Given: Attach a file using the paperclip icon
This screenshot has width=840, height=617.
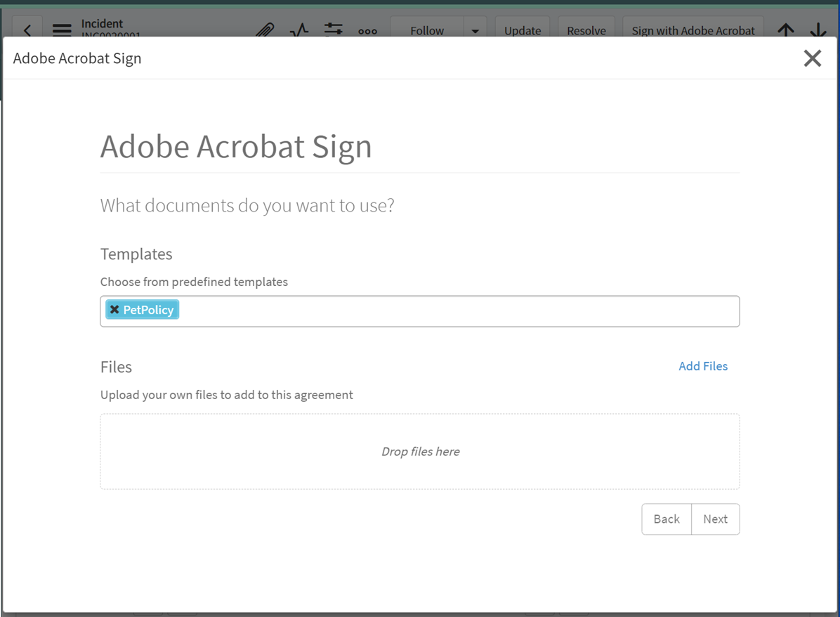Looking at the screenshot, I should pyautogui.click(x=265, y=30).
